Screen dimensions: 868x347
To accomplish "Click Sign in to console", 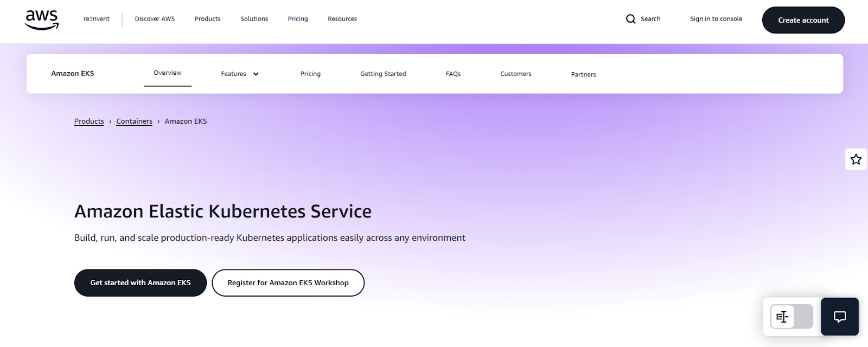I will [716, 19].
